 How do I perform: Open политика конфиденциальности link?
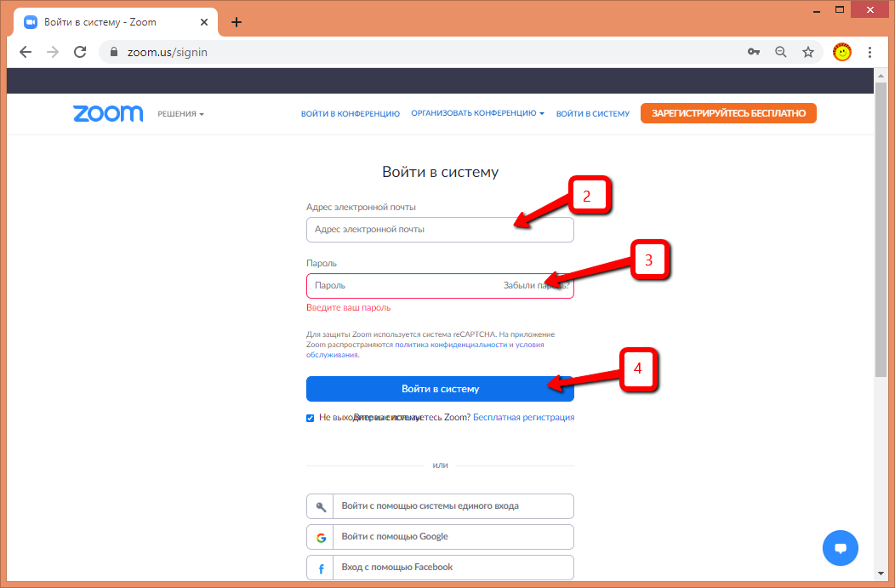(x=451, y=345)
